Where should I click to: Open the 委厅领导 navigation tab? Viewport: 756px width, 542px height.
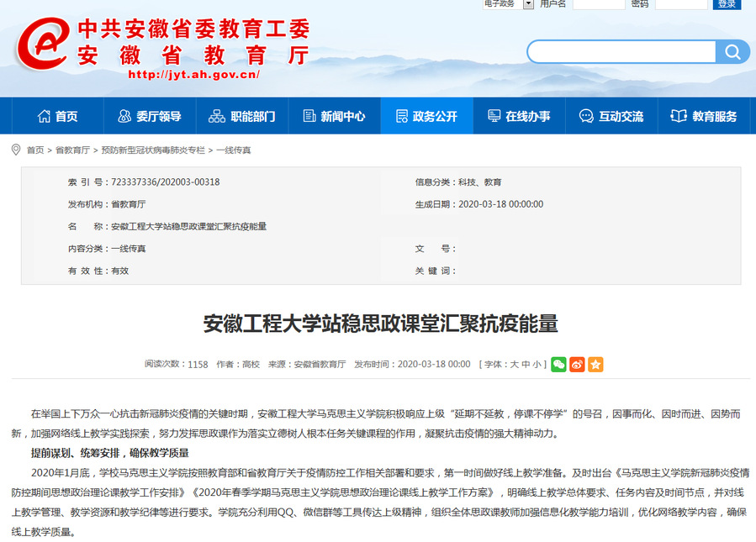tap(149, 116)
